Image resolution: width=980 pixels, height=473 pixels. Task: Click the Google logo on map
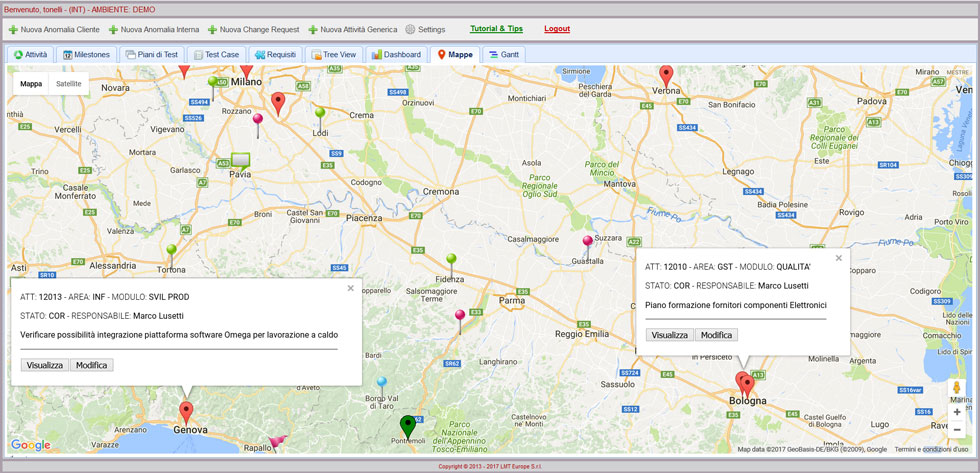[31, 445]
